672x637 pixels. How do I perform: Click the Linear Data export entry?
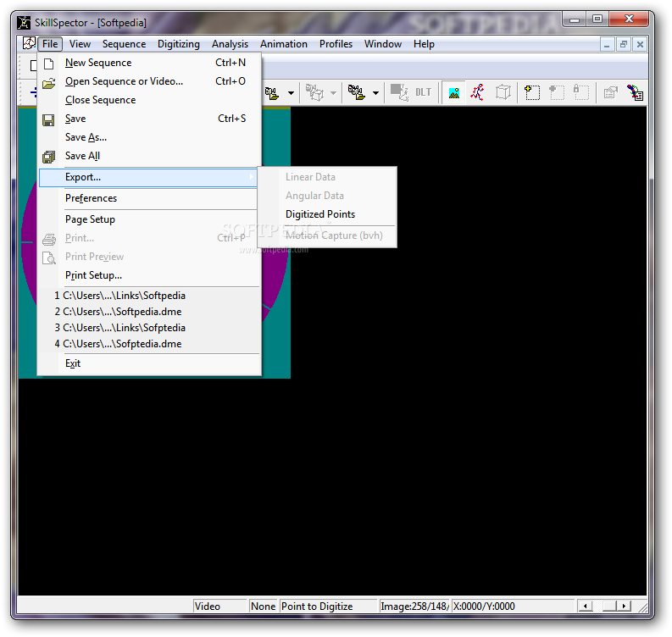(x=327, y=177)
